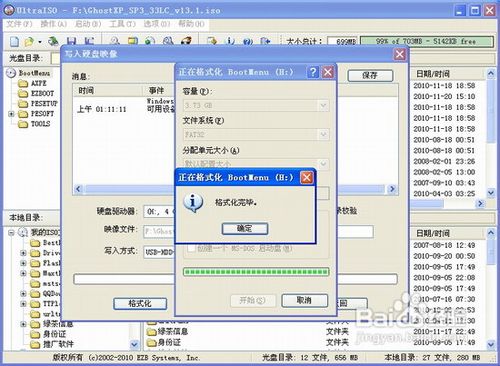Click the Add files toolbar icon
The height and width of the screenshot is (366, 500).
[212, 41]
